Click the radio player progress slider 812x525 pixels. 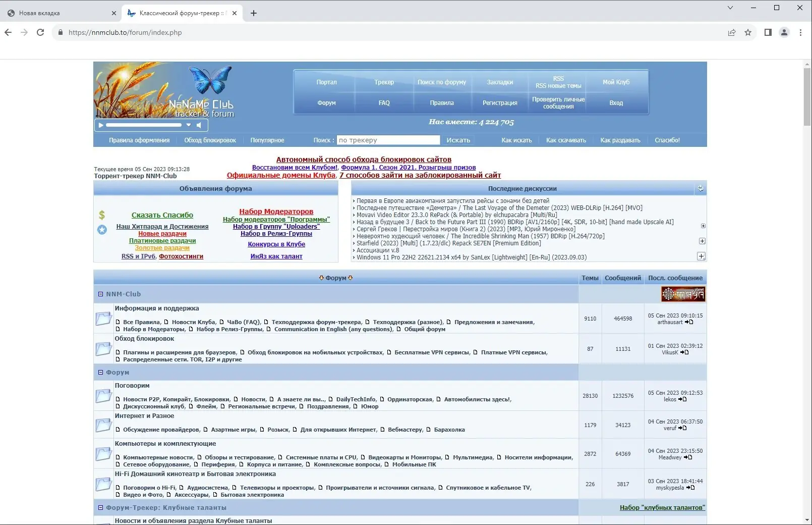tap(144, 125)
